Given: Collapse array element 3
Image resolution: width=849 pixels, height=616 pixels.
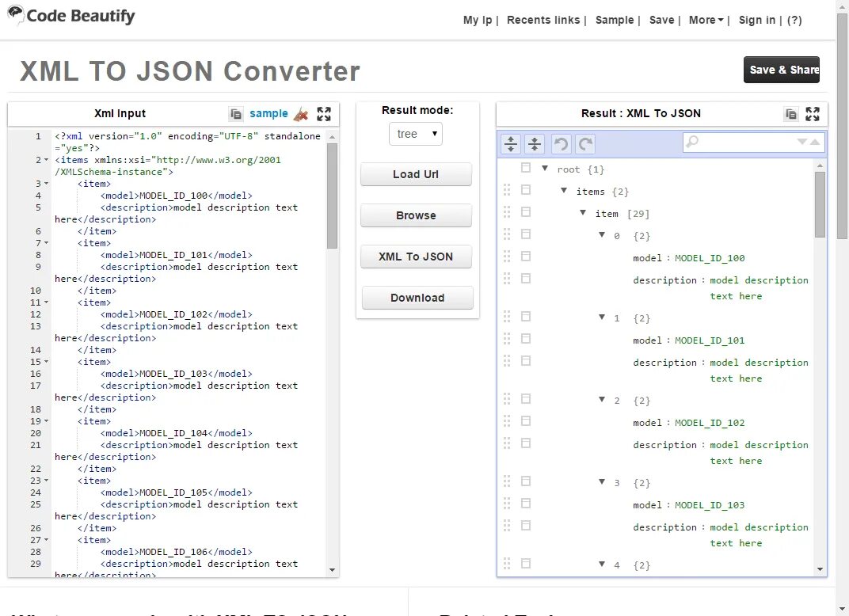Looking at the screenshot, I should pos(602,481).
